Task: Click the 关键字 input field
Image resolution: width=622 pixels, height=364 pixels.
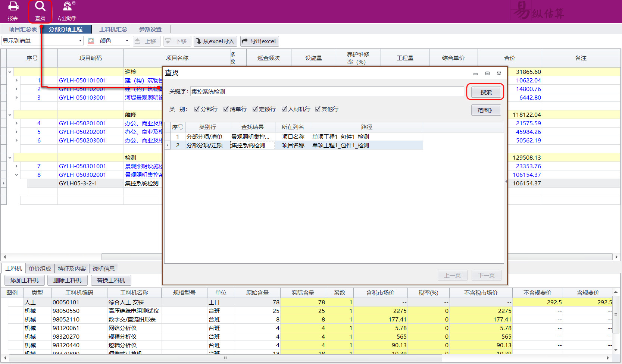Action: (327, 91)
